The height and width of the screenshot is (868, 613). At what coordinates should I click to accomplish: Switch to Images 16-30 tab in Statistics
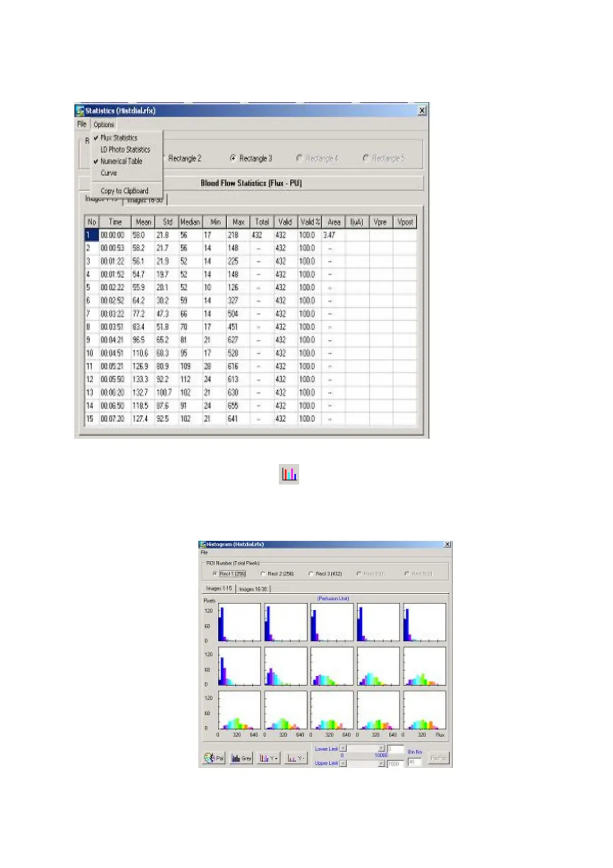(x=145, y=200)
